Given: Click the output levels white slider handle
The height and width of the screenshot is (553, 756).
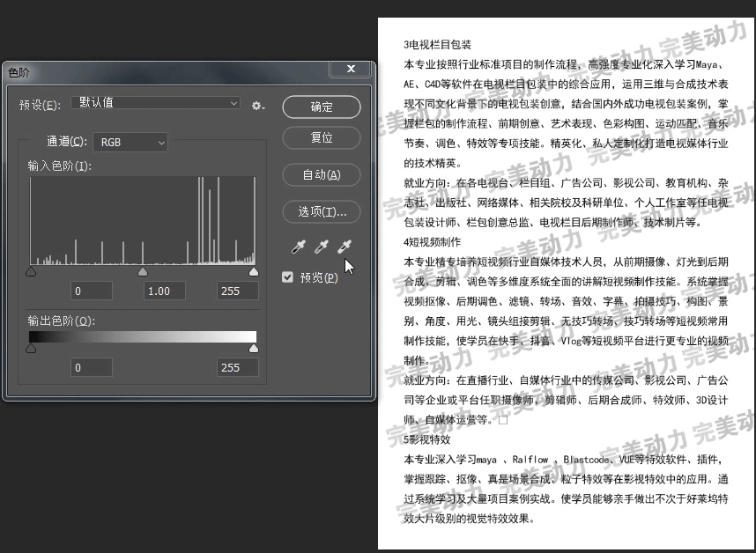Looking at the screenshot, I should coord(254,349).
